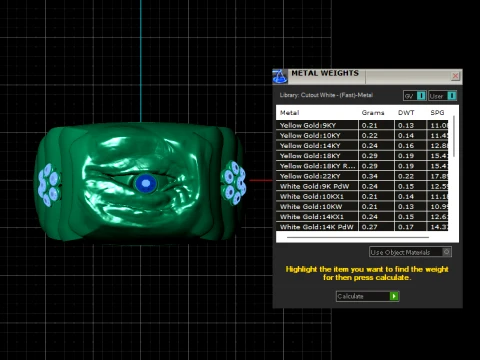The height and width of the screenshot is (360, 480).
Task: Click the horizontal scrollbar under metal list
Action: (358, 237)
